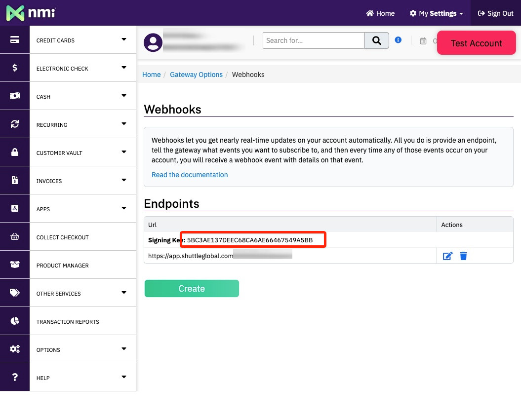Click Sign Out

click(x=495, y=13)
